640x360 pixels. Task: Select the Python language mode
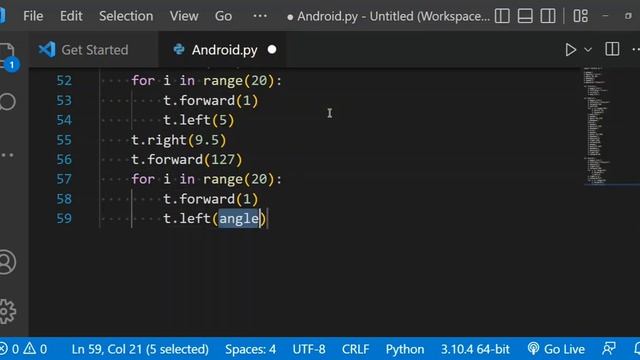click(405, 349)
